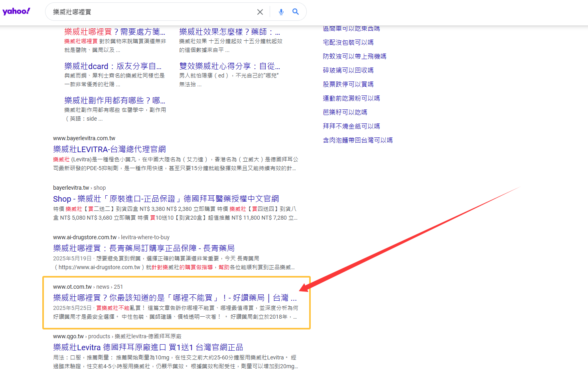Submit search with magnifier icon
588x371 pixels.
tap(296, 12)
